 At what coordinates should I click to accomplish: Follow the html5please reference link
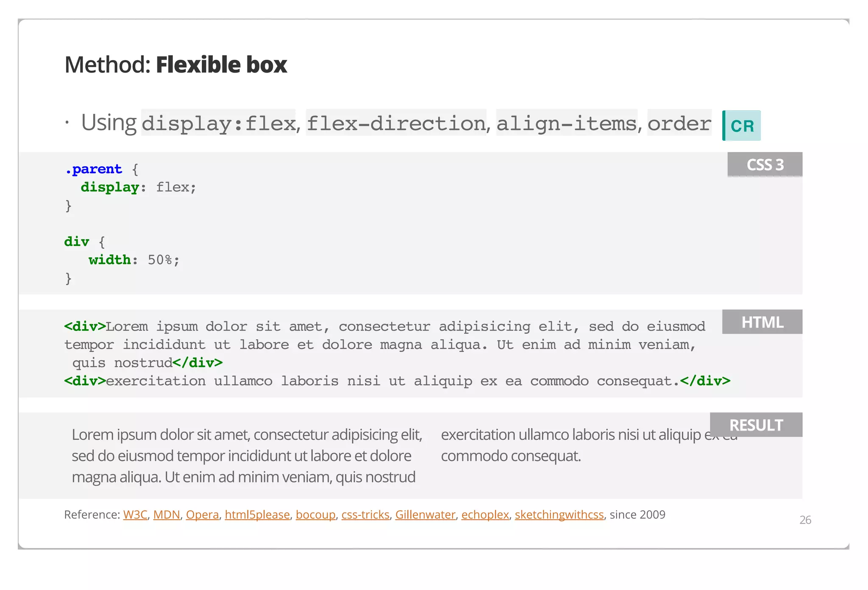click(257, 515)
